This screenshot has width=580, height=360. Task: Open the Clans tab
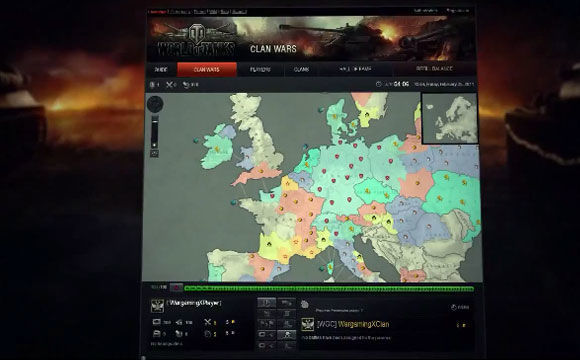point(301,70)
